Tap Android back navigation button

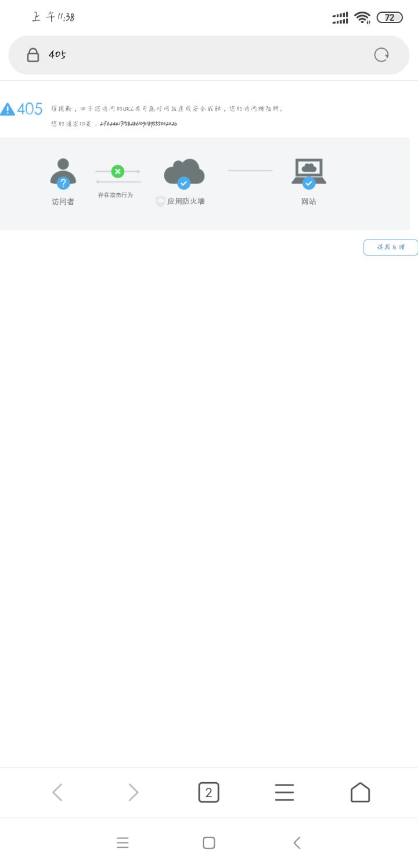(x=297, y=842)
